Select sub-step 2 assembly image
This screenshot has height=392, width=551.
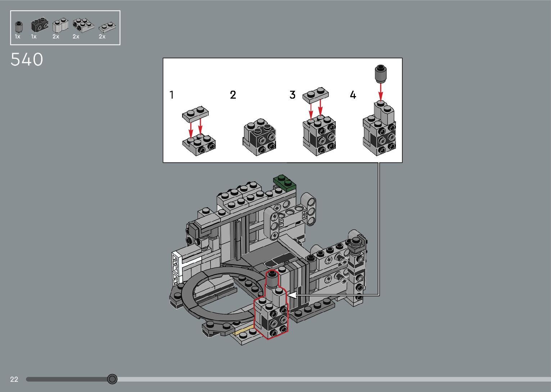(259, 137)
